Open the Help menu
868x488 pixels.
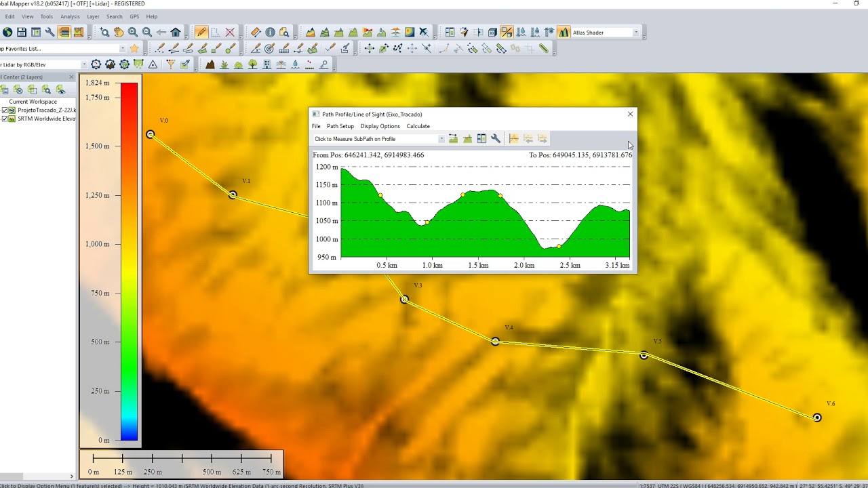152,16
